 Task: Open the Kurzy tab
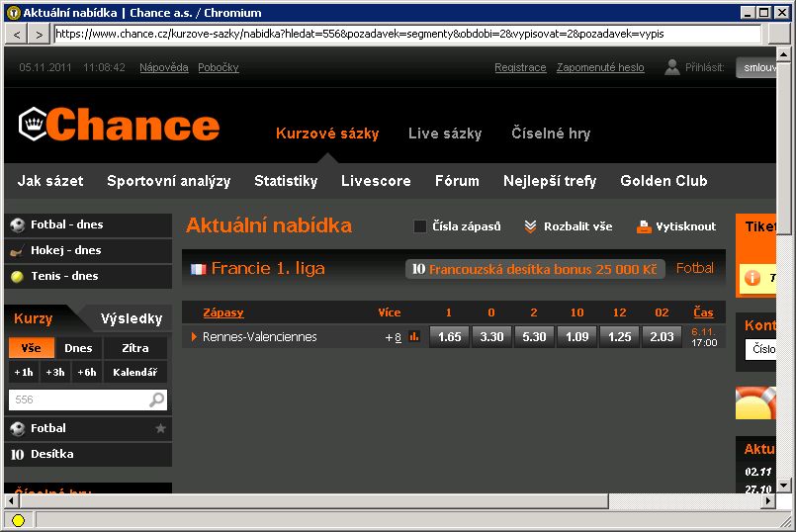[34, 318]
